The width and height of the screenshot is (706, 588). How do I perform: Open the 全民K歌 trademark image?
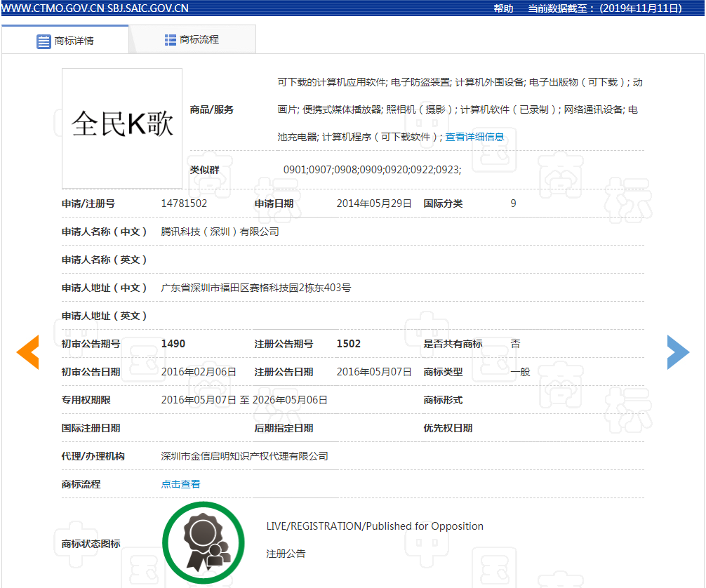pyautogui.click(x=122, y=128)
